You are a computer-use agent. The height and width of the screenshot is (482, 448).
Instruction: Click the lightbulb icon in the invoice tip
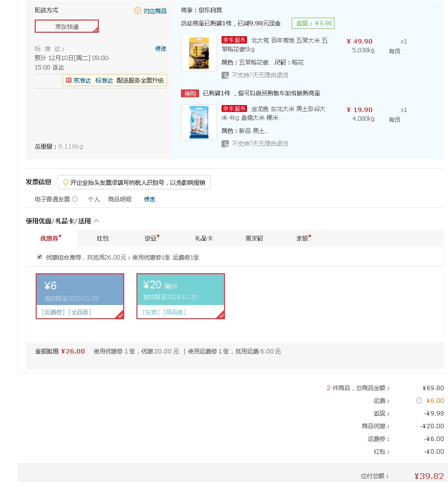click(66, 183)
